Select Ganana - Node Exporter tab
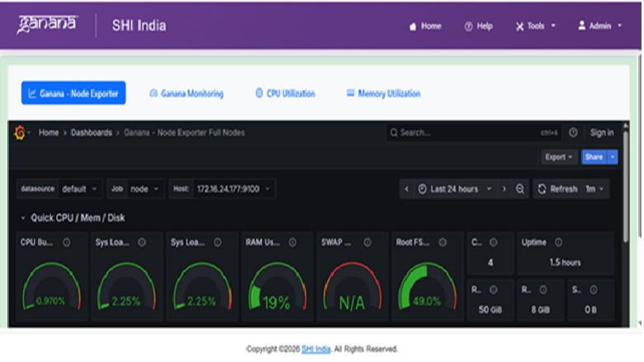Screen dimensions: 644x362 pos(73,93)
